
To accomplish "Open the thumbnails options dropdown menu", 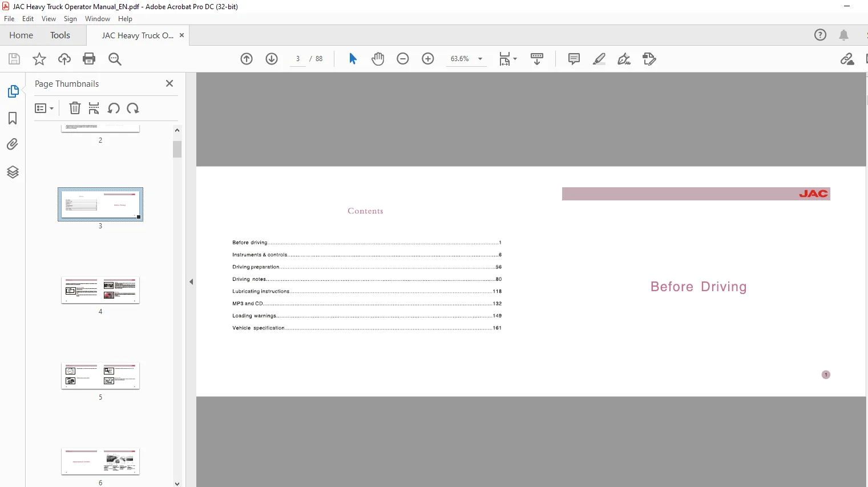I will point(44,108).
